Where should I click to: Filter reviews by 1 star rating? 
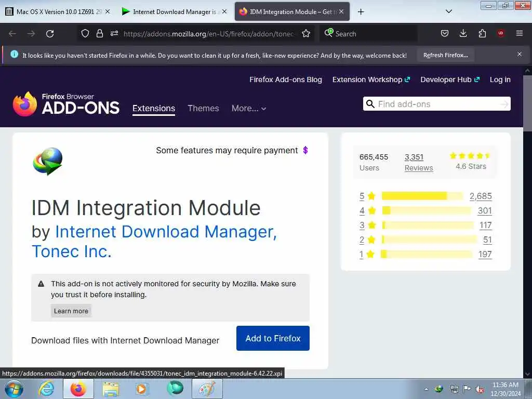367,254
